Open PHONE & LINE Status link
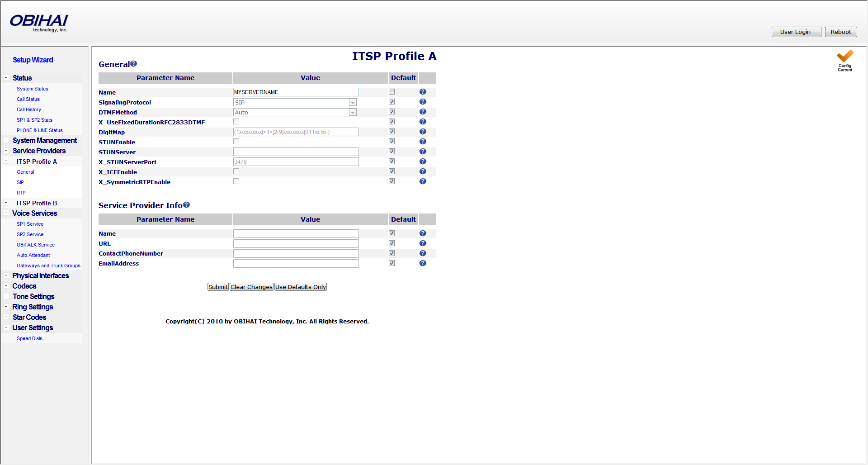Viewport: 868px width, 465px height. [40, 131]
